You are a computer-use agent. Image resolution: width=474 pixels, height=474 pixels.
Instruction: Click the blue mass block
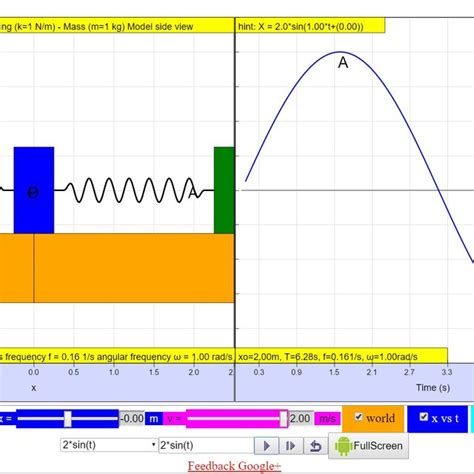(34, 190)
